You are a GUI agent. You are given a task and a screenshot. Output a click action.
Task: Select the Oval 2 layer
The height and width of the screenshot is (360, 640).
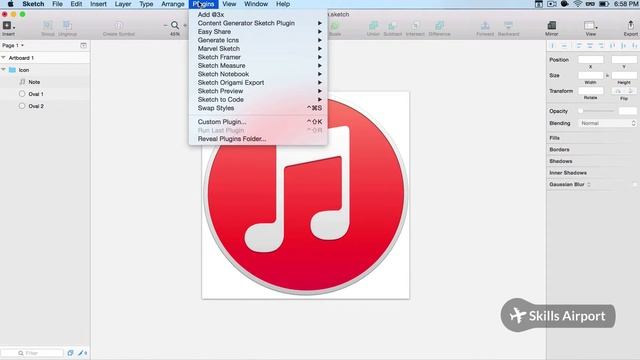click(45, 106)
